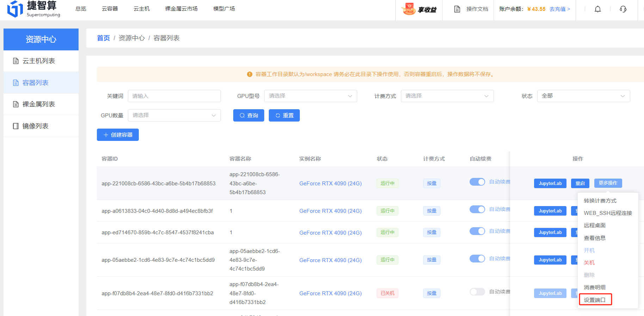
Task: Open GeForce RTX 4090 link for app-f07db8b4
Action: pos(330,293)
